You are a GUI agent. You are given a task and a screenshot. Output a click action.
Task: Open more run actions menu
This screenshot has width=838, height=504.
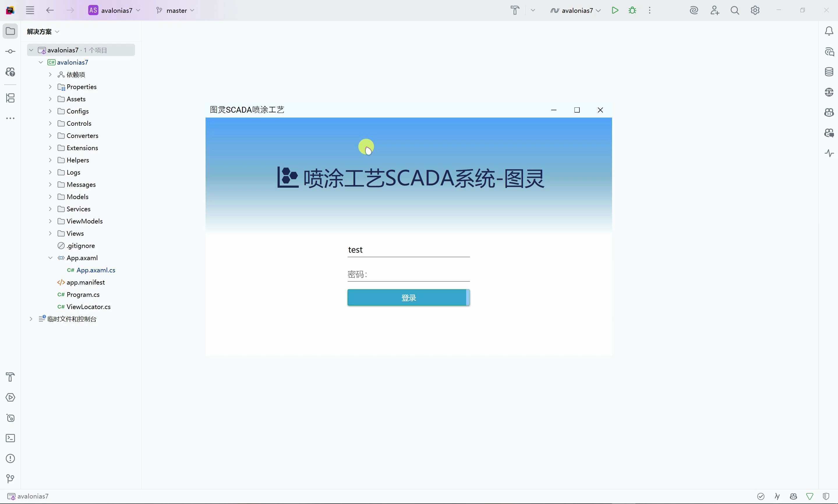(650, 10)
